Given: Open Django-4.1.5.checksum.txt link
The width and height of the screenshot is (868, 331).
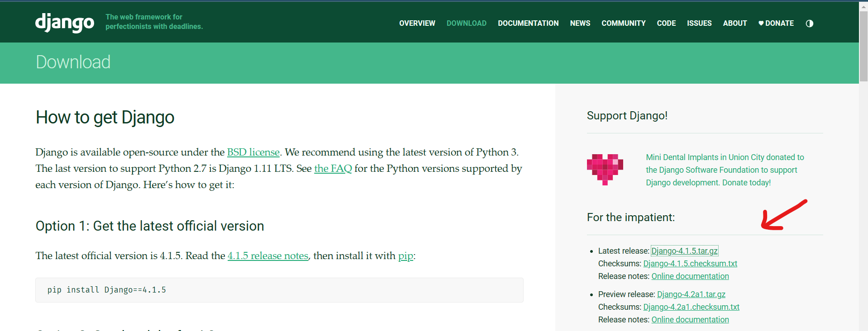Looking at the screenshot, I should (x=690, y=264).
